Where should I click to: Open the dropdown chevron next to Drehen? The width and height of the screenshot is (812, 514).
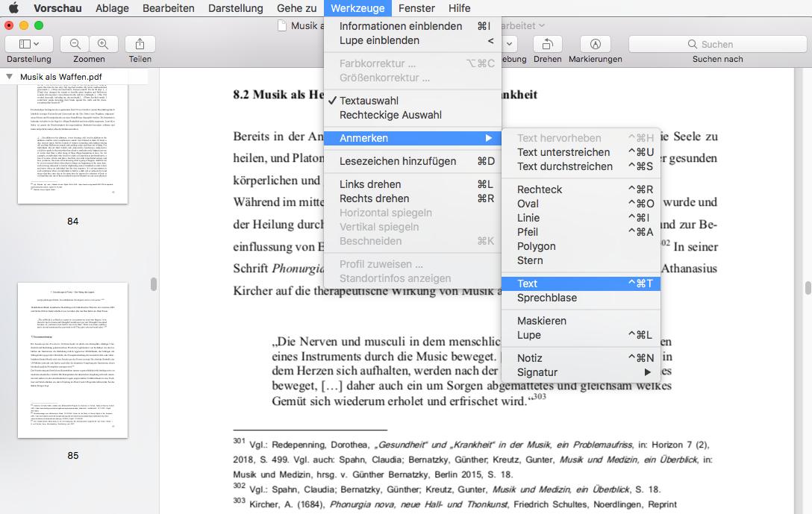510,44
